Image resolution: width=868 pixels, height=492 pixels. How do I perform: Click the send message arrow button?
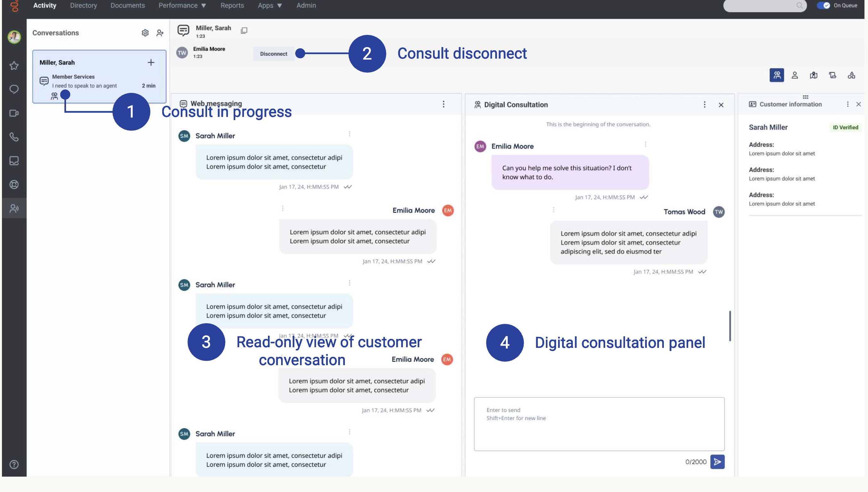point(717,462)
